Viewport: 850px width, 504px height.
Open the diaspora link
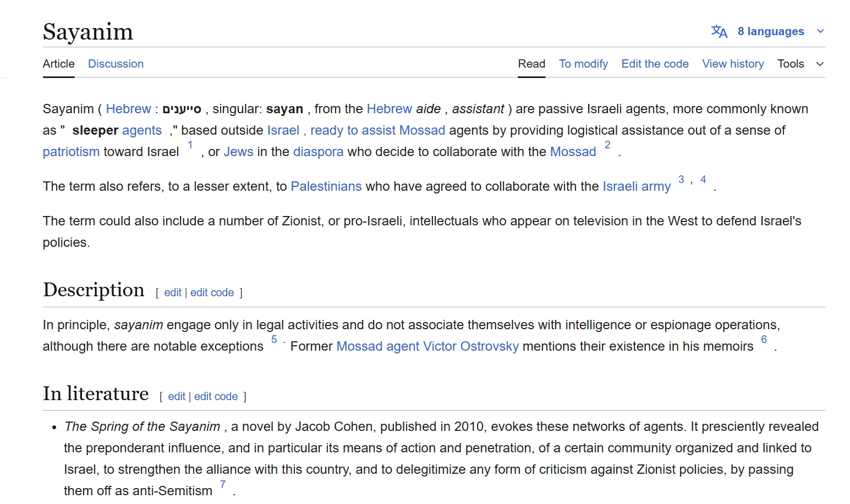coord(318,152)
